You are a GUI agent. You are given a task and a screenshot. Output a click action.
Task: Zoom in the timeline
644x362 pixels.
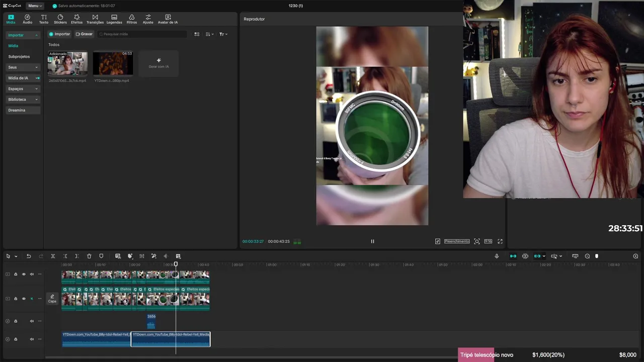pyautogui.click(x=635, y=256)
